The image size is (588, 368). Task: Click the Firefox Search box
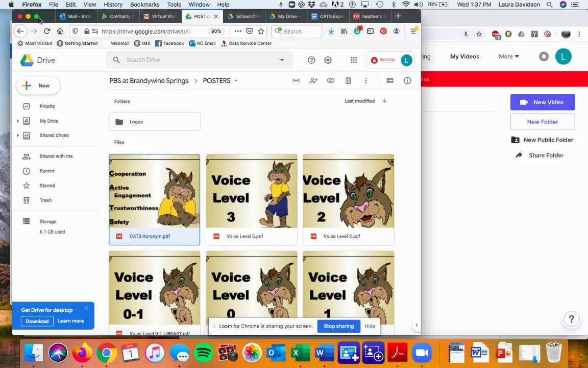tap(297, 31)
